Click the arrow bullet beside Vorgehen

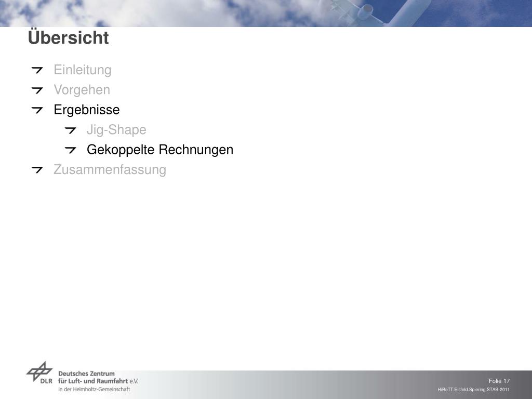[37, 90]
